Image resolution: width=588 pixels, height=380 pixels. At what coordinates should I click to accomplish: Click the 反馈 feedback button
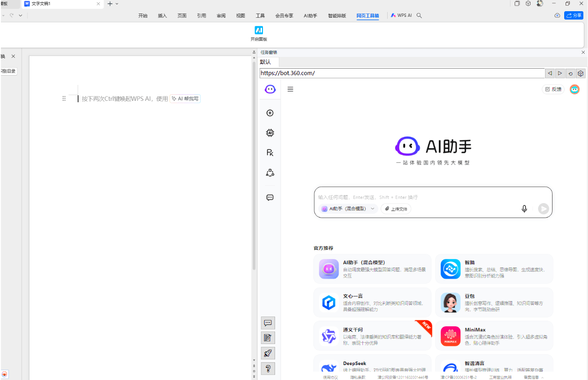tap(553, 89)
